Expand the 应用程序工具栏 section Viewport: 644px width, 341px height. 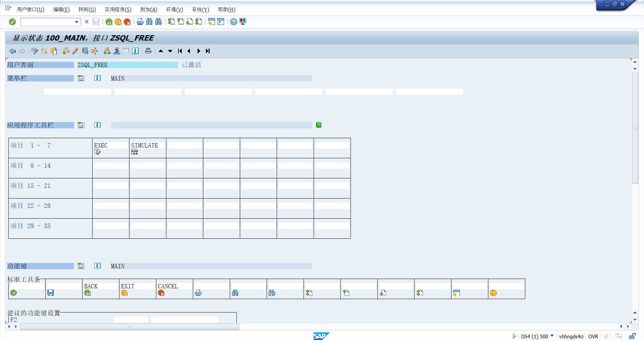[x=81, y=125]
